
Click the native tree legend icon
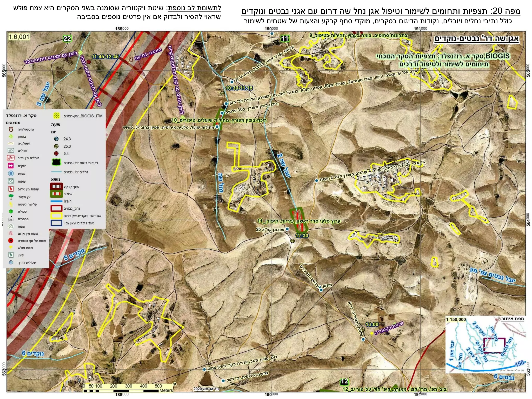[11, 197]
